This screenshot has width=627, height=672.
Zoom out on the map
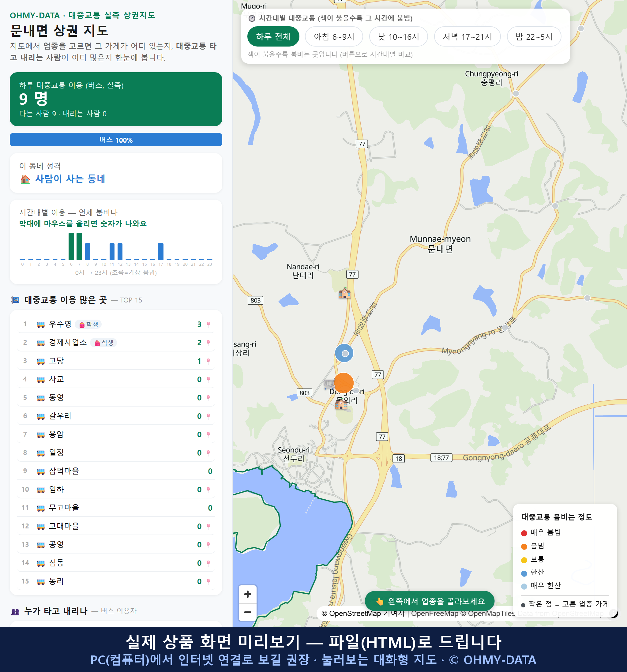[247, 612]
